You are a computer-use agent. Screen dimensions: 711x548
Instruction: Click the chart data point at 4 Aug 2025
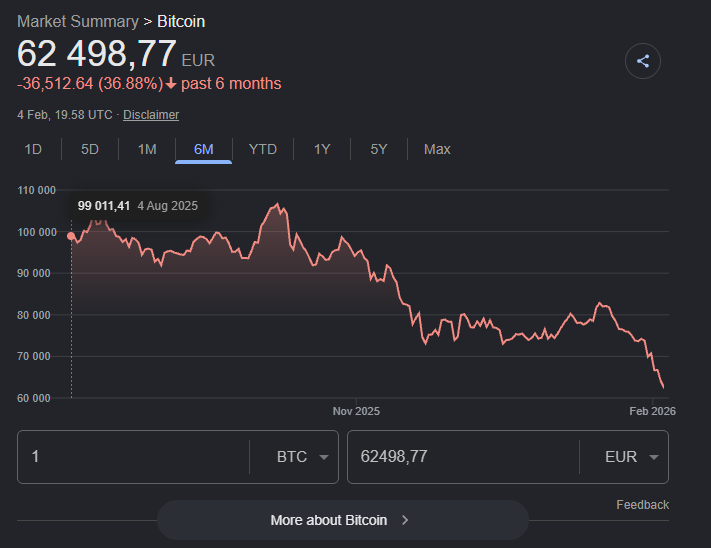[71, 236]
